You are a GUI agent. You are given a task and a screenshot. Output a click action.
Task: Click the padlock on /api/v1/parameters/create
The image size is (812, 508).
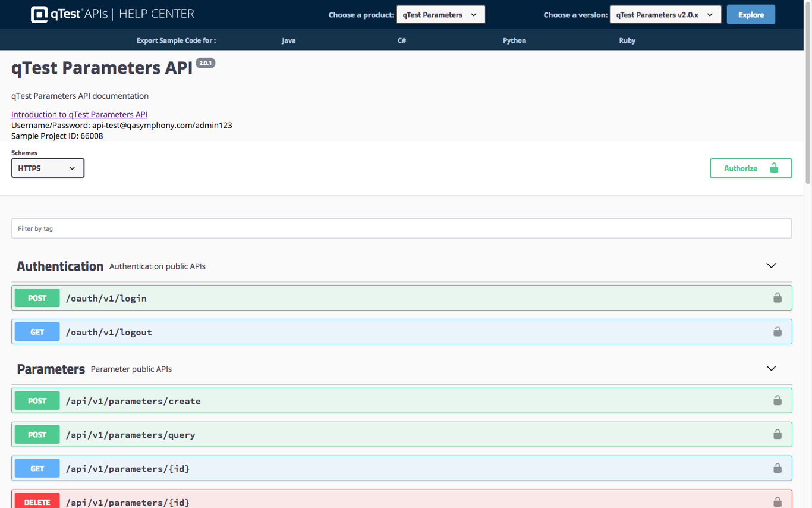pos(778,400)
